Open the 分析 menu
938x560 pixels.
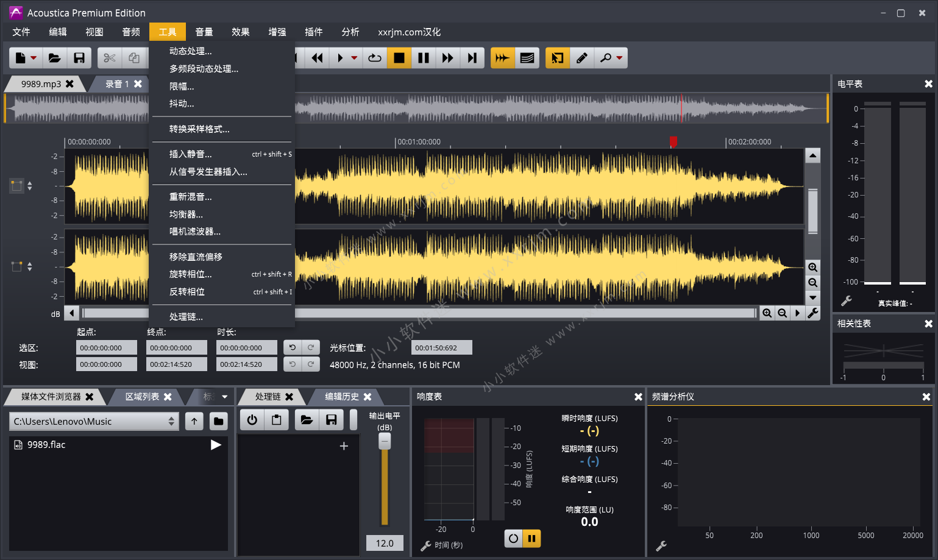coord(350,32)
